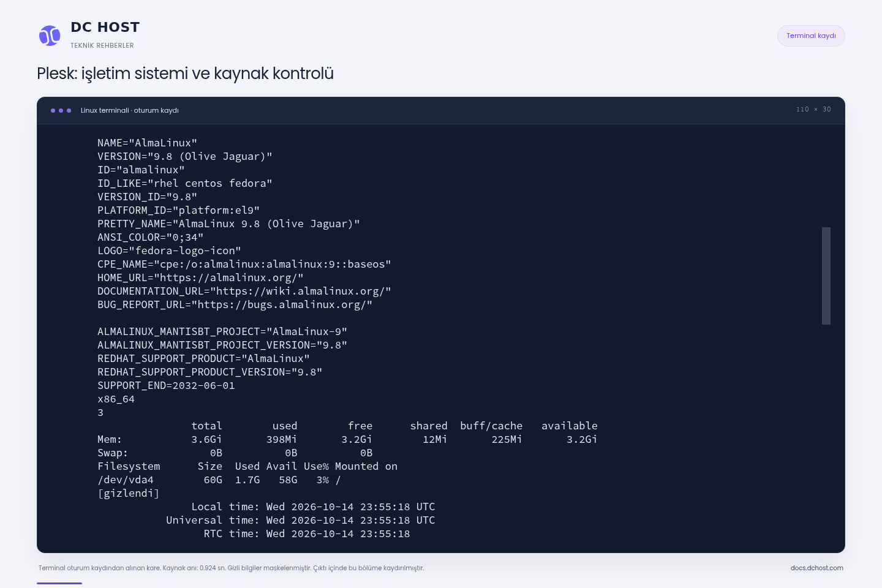The image size is (882, 588).
Task: Select the PRETTY_NAME line
Action: pos(228,224)
